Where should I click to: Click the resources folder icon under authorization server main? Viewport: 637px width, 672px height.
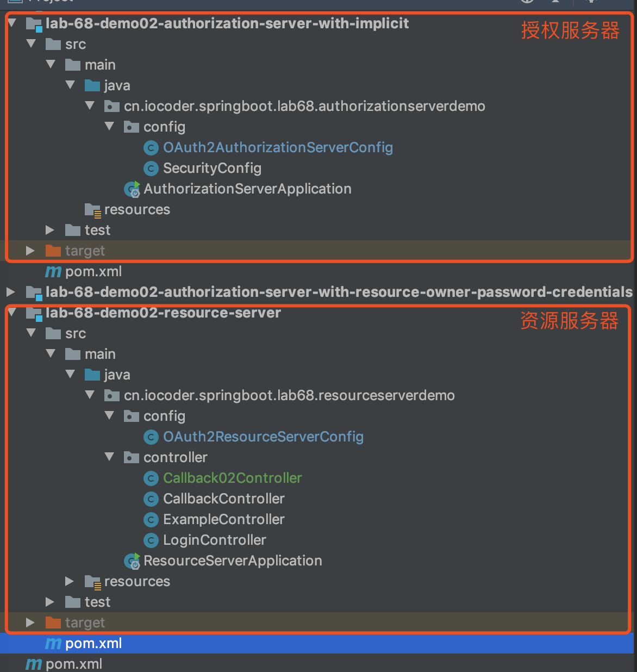[x=92, y=209]
